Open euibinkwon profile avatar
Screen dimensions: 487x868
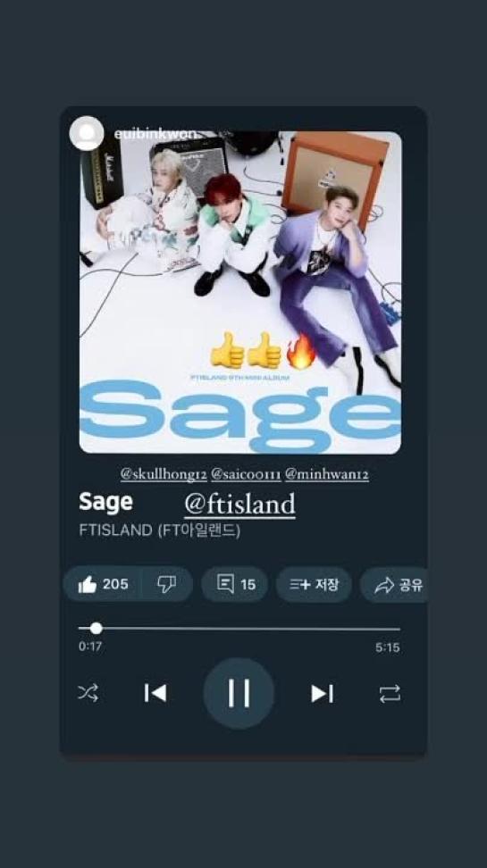(x=87, y=133)
